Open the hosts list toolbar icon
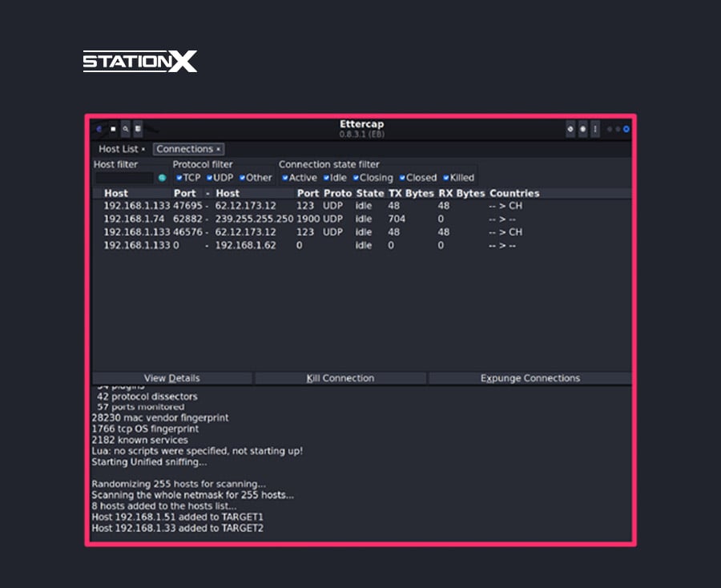Image resolution: width=721 pixels, height=588 pixels. pos(138,128)
